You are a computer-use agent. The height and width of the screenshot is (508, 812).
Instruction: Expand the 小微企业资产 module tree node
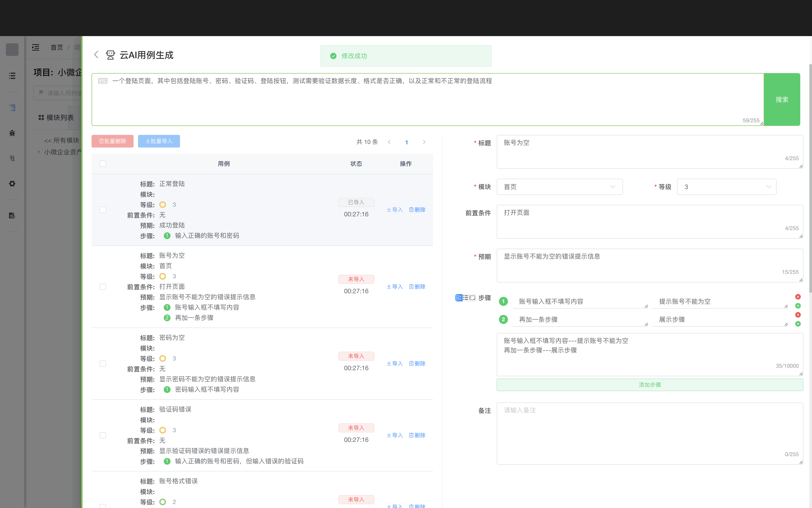pyautogui.click(x=39, y=152)
